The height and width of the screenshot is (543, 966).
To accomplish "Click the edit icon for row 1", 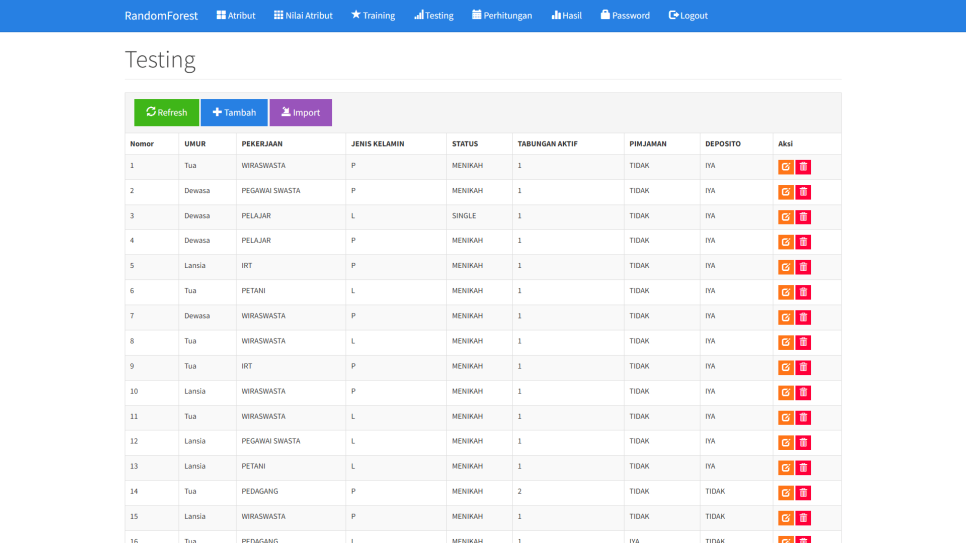I will tap(786, 167).
